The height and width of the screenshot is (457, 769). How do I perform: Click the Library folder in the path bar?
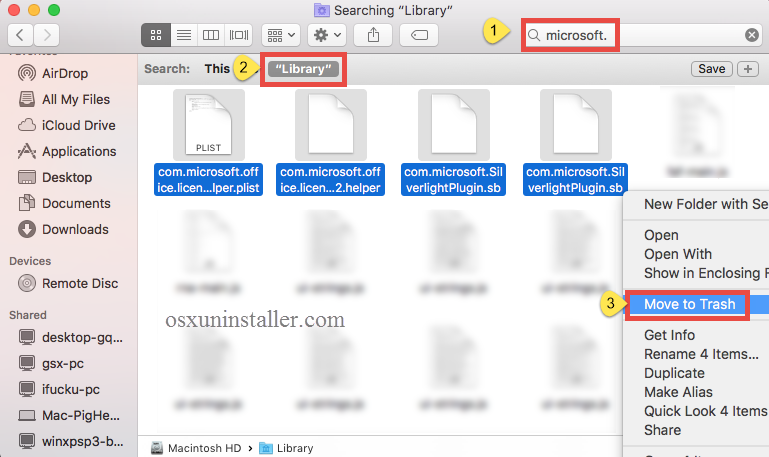[x=286, y=448]
